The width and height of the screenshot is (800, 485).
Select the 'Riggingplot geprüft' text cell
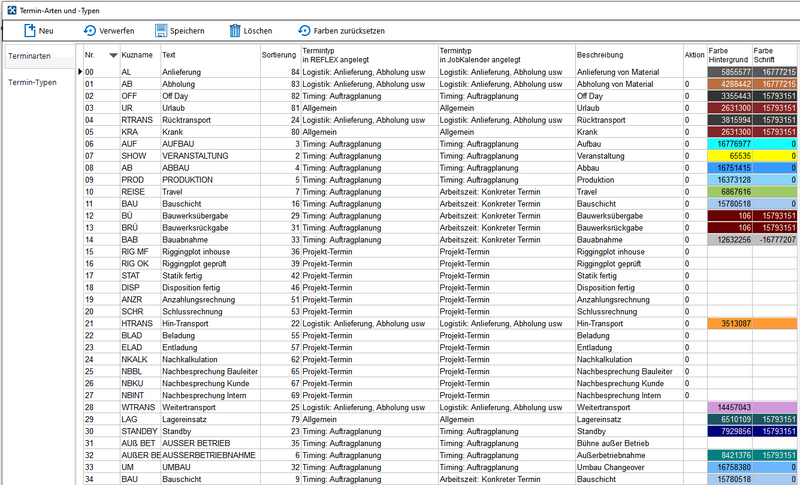[211, 264]
